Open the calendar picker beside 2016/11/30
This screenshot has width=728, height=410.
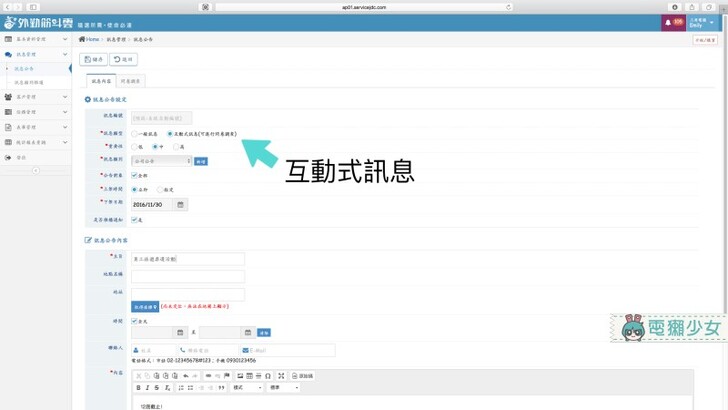(181, 204)
